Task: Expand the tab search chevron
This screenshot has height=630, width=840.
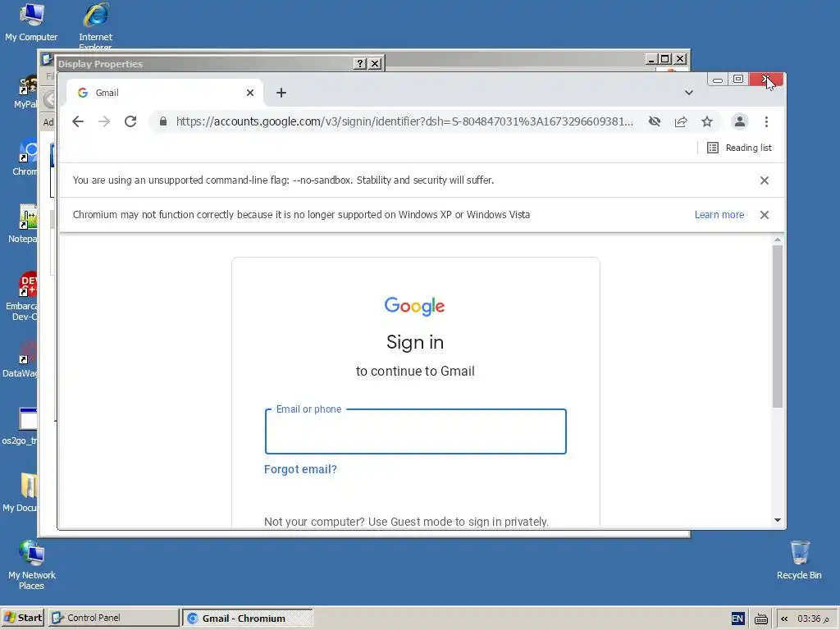Action: [689, 93]
